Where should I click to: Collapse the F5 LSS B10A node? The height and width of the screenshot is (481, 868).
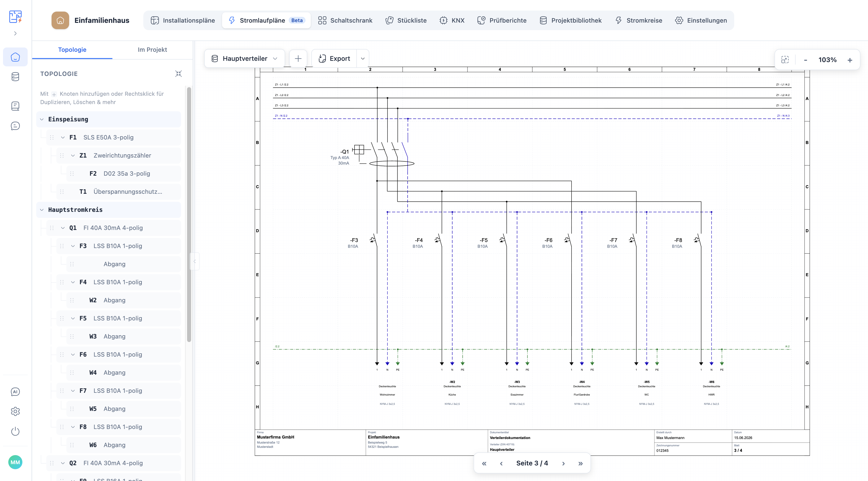(73, 318)
